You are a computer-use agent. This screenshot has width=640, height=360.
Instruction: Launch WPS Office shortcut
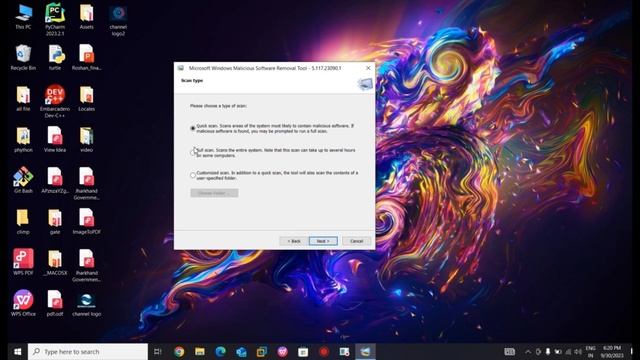point(23,303)
